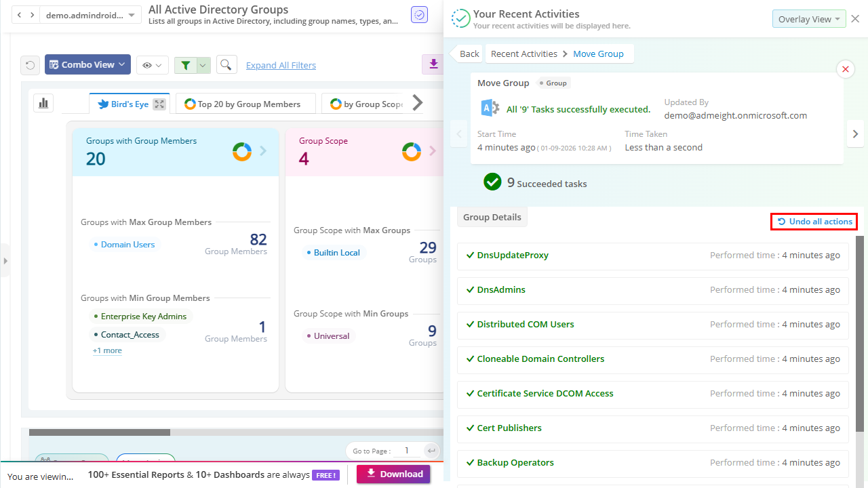The image size is (868, 488).
Task: Click the 82 Group Members count
Action: [258, 239]
